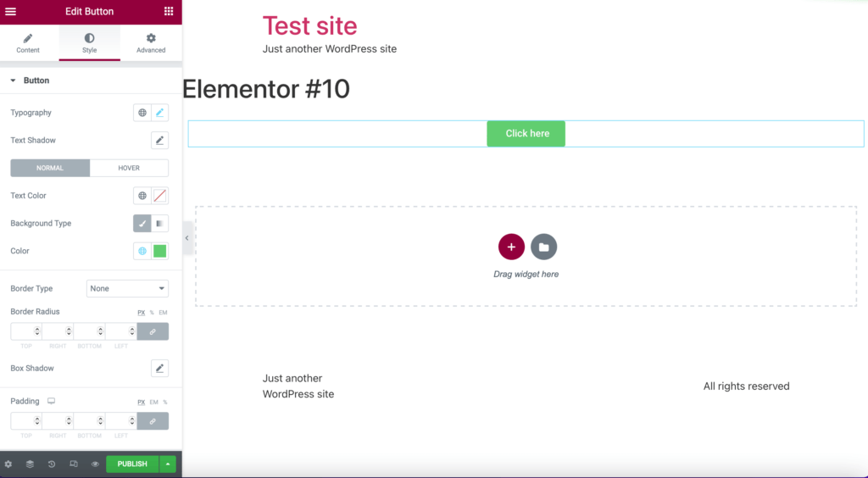The image size is (868, 478).
Task: Switch to the Advanced tab
Action: coord(151,43)
